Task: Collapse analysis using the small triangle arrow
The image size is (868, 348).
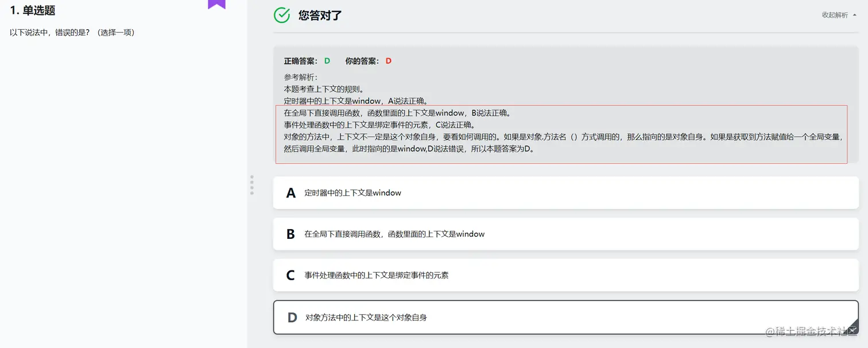Action: (854, 15)
